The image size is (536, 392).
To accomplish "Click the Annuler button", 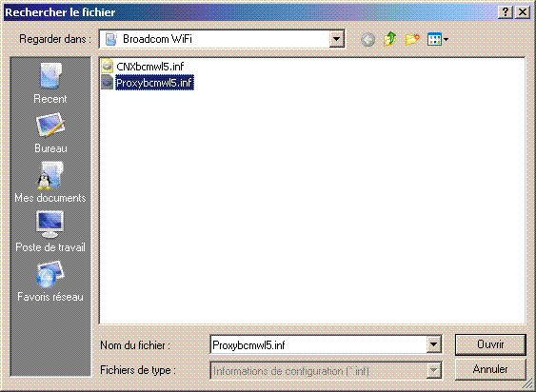I will [x=490, y=369].
